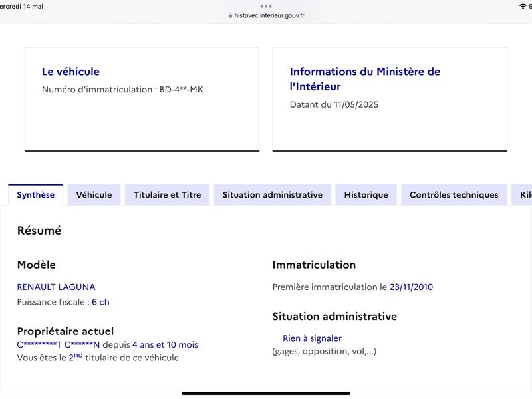Screen dimensions: 532x399
Task: Click the '4 ans et 10 mois' ownership duration
Action: (x=165, y=345)
